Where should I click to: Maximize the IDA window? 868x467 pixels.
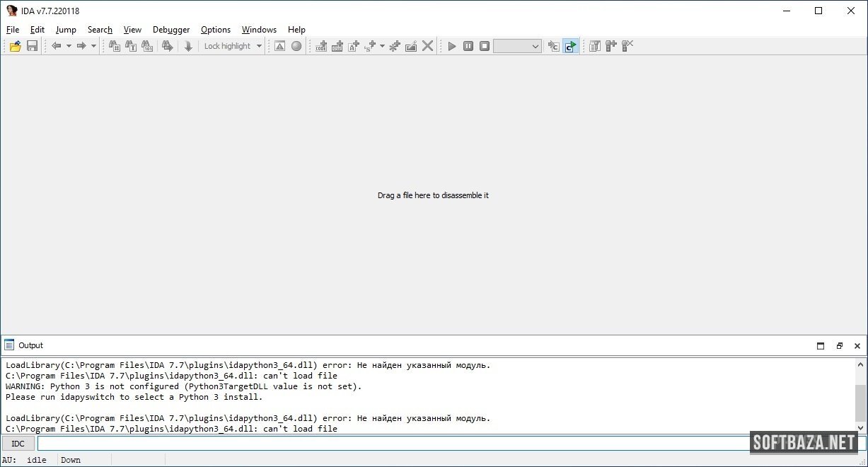[x=818, y=11]
